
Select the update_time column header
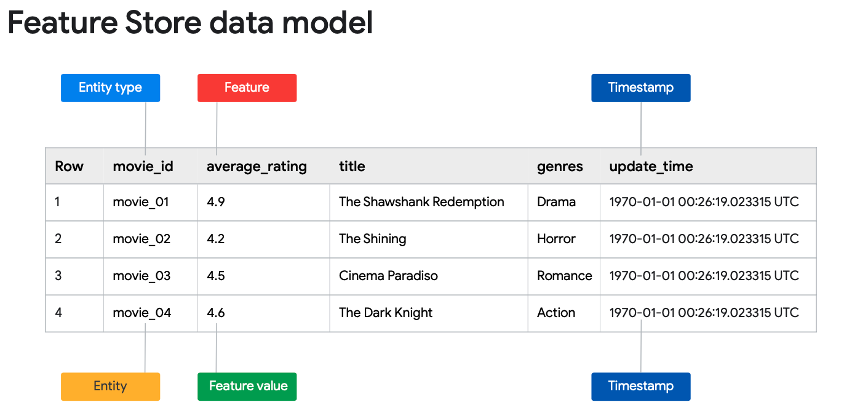coord(651,166)
